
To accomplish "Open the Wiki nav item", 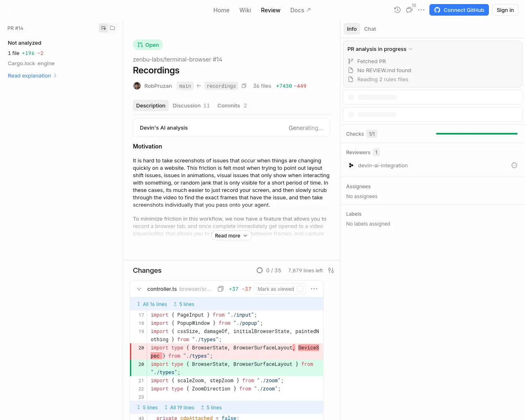I will pyautogui.click(x=245, y=10).
